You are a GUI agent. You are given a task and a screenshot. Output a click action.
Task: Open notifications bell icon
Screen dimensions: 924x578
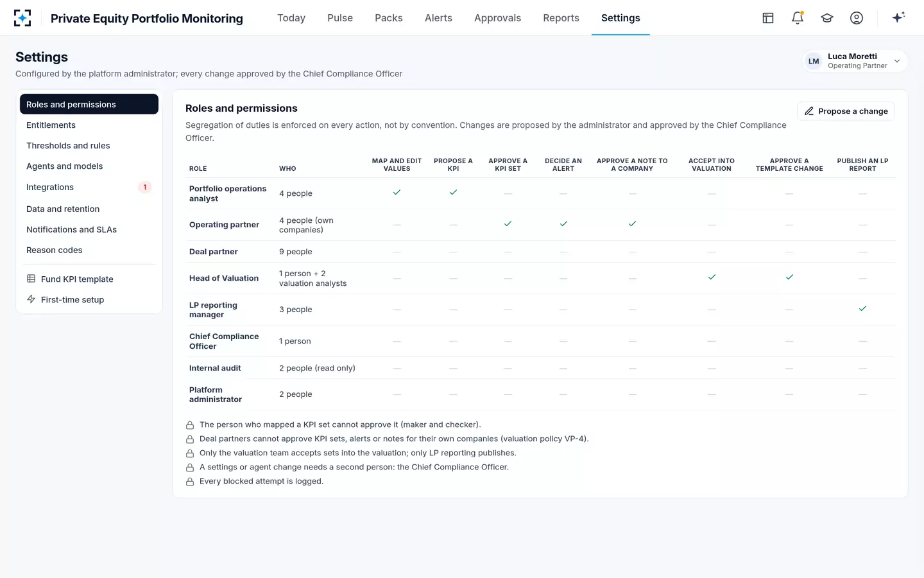(x=798, y=18)
